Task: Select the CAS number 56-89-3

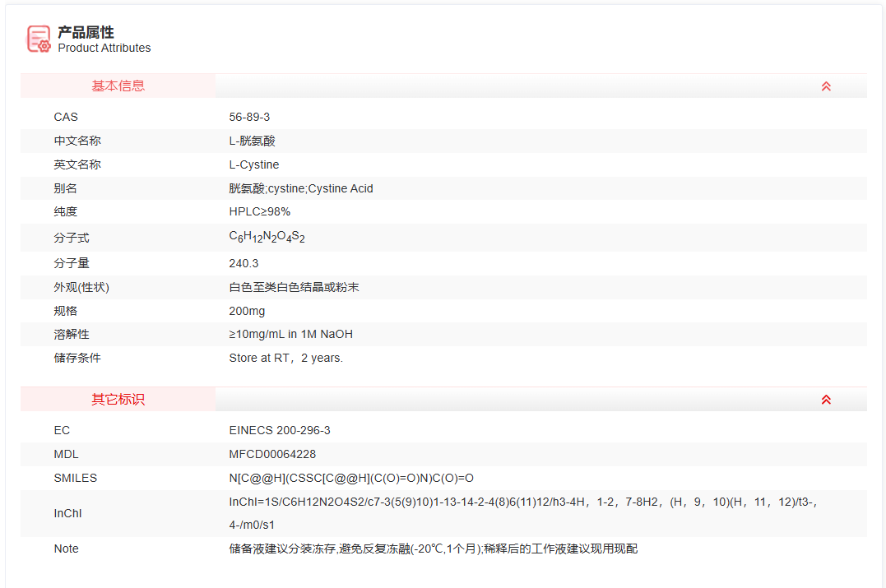Action: pyautogui.click(x=249, y=117)
